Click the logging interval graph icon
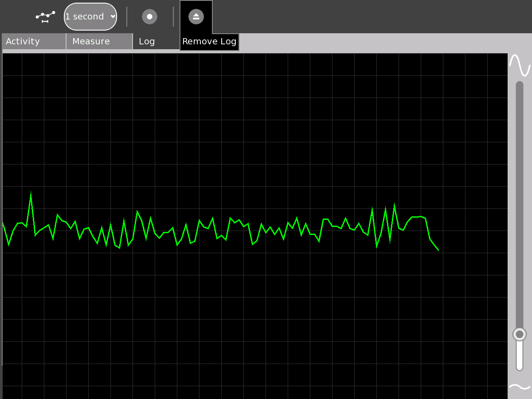Screen dimensions: 532x399 coord(45,16)
